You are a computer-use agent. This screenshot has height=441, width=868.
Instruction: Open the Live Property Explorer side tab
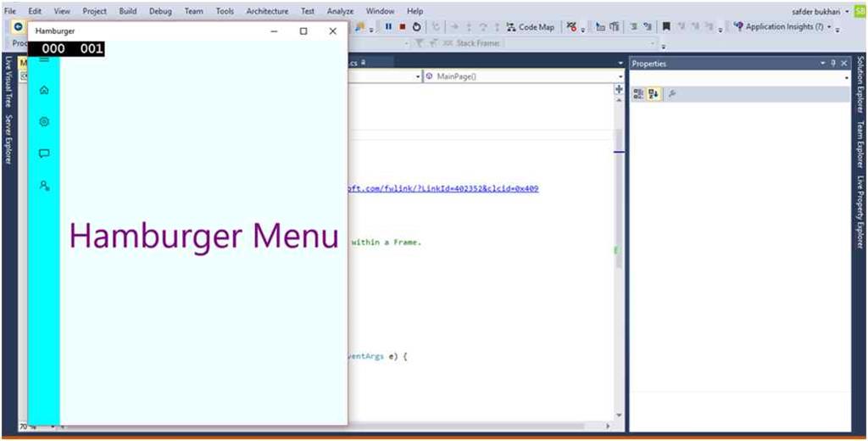[860, 212]
